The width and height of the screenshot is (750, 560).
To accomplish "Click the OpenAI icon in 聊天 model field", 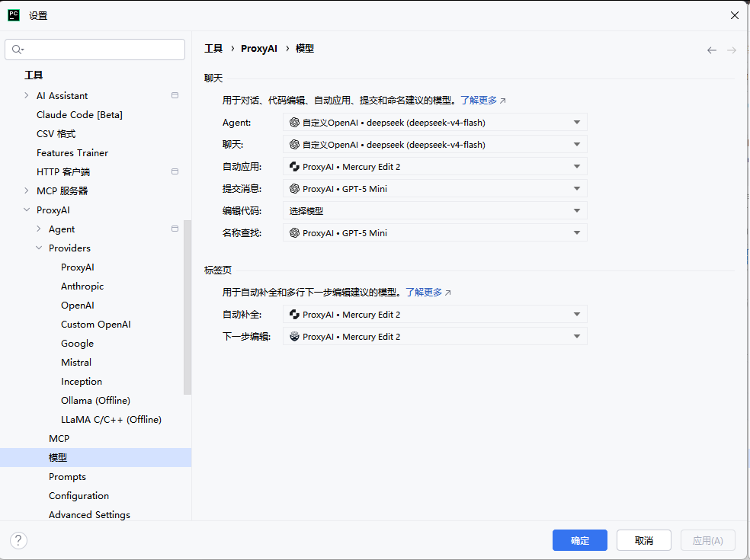I will pyautogui.click(x=295, y=145).
